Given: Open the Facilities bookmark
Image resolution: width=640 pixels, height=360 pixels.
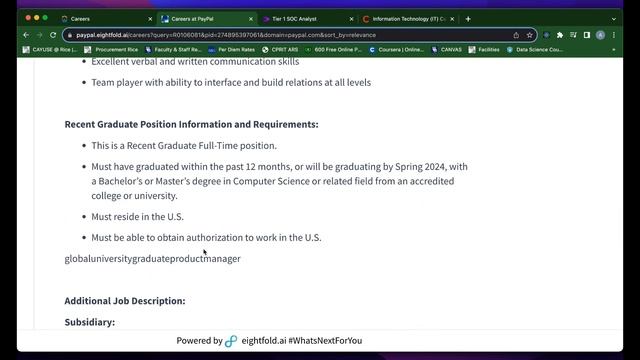Looking at the screenshot, I should click(x=484, y=50).
